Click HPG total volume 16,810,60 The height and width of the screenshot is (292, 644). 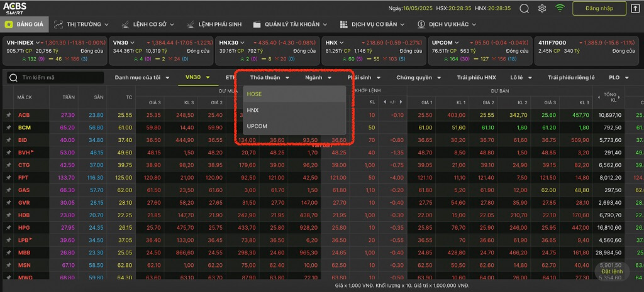point(609,227)
